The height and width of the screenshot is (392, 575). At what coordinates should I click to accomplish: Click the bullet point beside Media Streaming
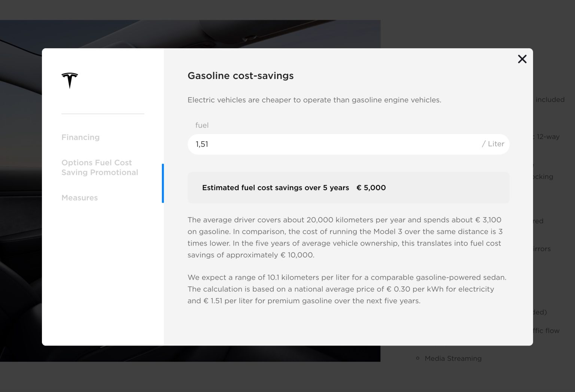[418, 359]
